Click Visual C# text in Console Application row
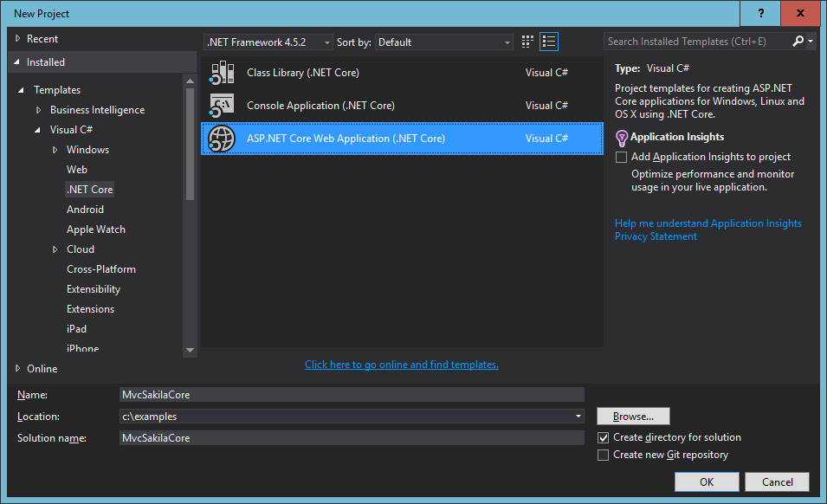Viewport: 827px width, 504px height. click(x=546, y=106)
